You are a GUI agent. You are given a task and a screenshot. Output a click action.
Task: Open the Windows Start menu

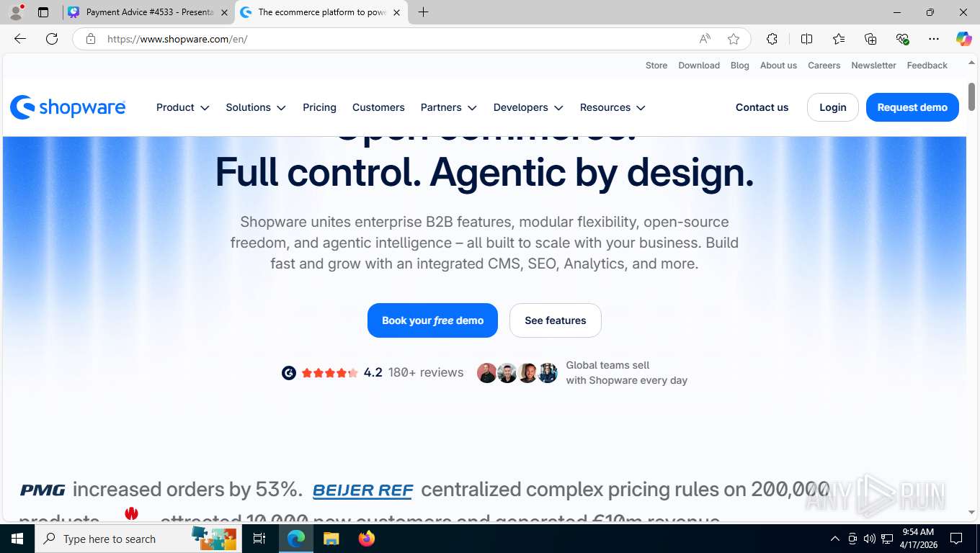17,539
